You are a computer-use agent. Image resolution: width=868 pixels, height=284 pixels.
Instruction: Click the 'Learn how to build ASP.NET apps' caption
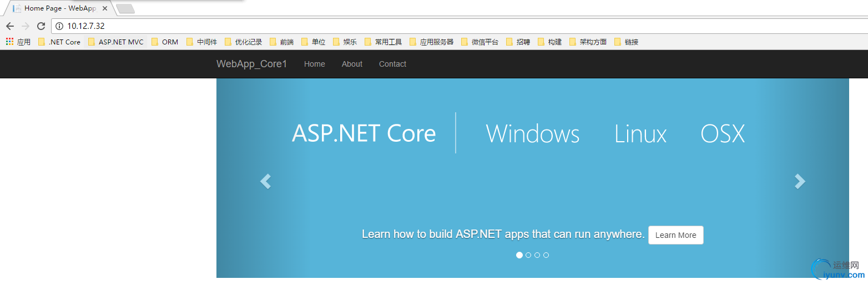(503, 235)
